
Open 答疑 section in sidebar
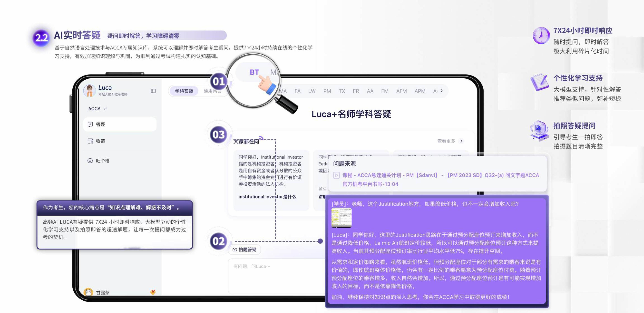click(120, 124)
